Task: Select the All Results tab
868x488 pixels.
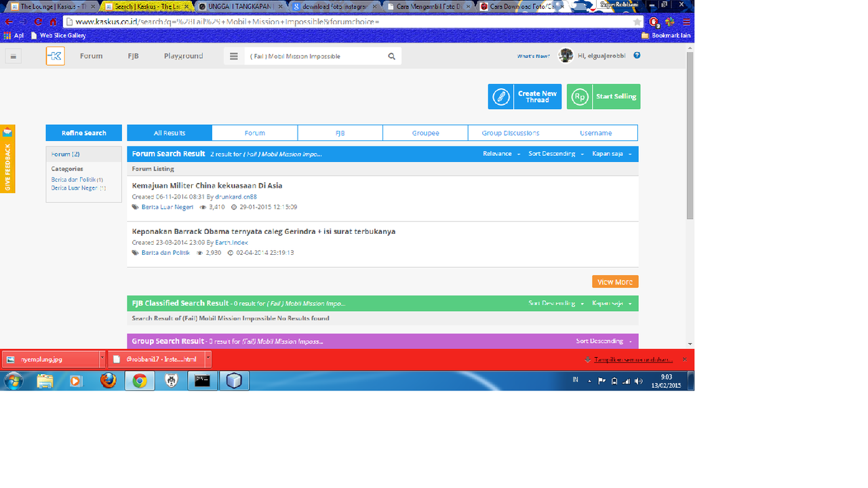Action: [x=170, y=133]
